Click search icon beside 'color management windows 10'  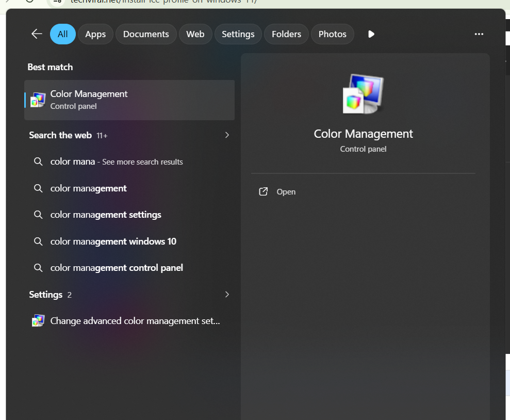coord(38,241)
